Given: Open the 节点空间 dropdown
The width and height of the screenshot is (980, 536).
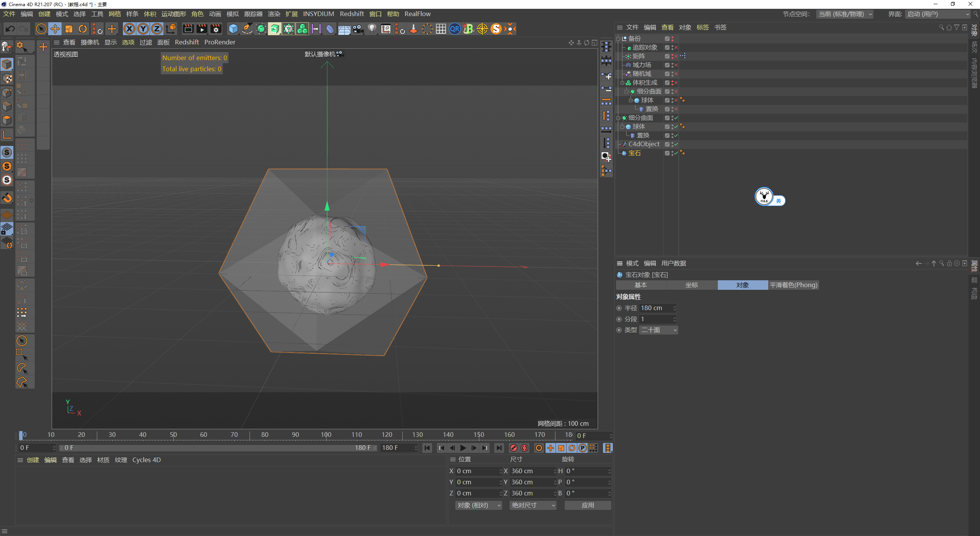Looking at the screenshot, I should pos(845,14).
